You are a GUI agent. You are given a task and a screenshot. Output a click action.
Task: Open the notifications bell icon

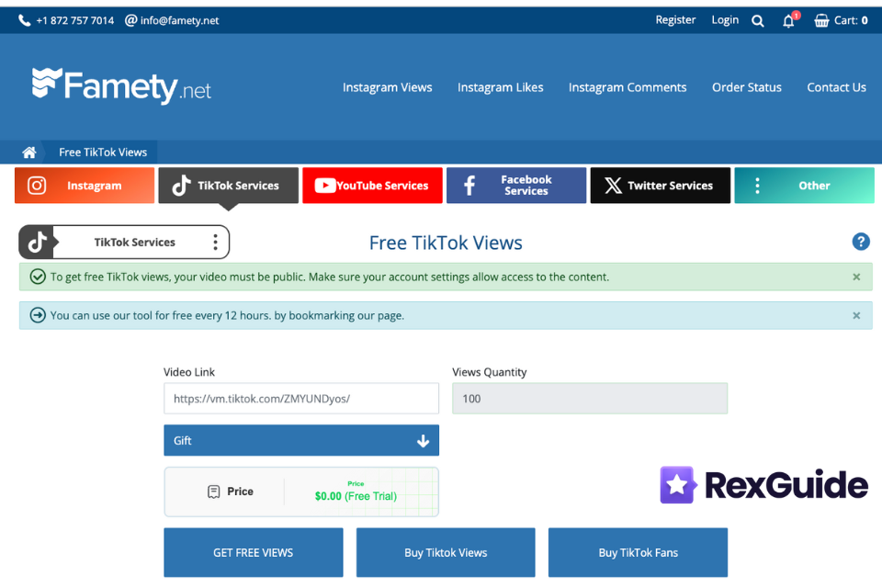(788, 21)
